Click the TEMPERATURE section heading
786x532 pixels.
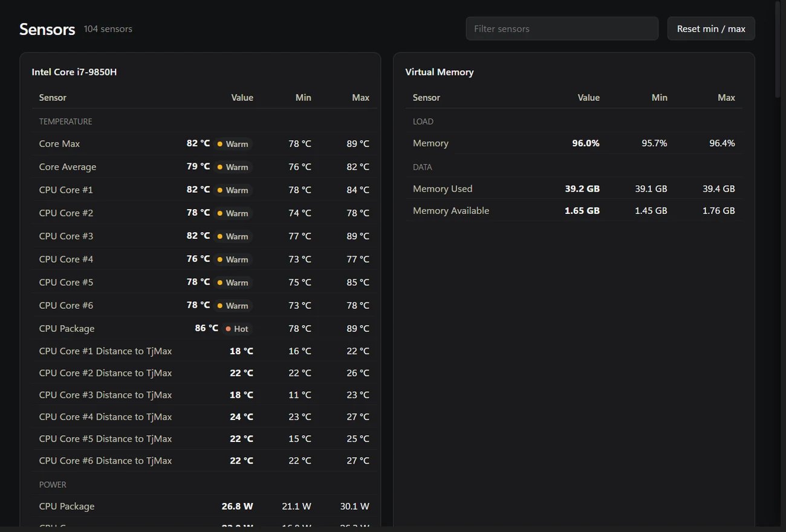(x=65, y=122)
